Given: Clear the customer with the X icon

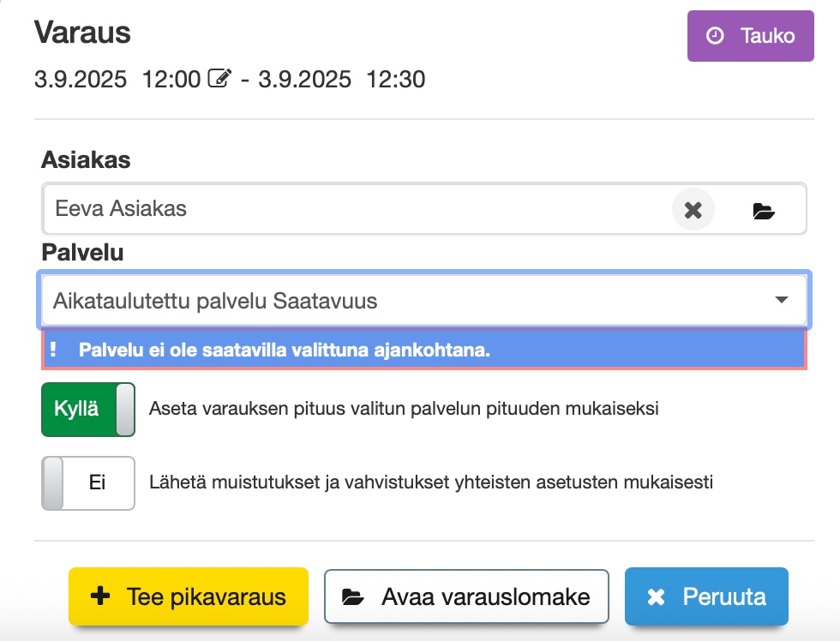Looking at the screenshot, I should 693,209.
